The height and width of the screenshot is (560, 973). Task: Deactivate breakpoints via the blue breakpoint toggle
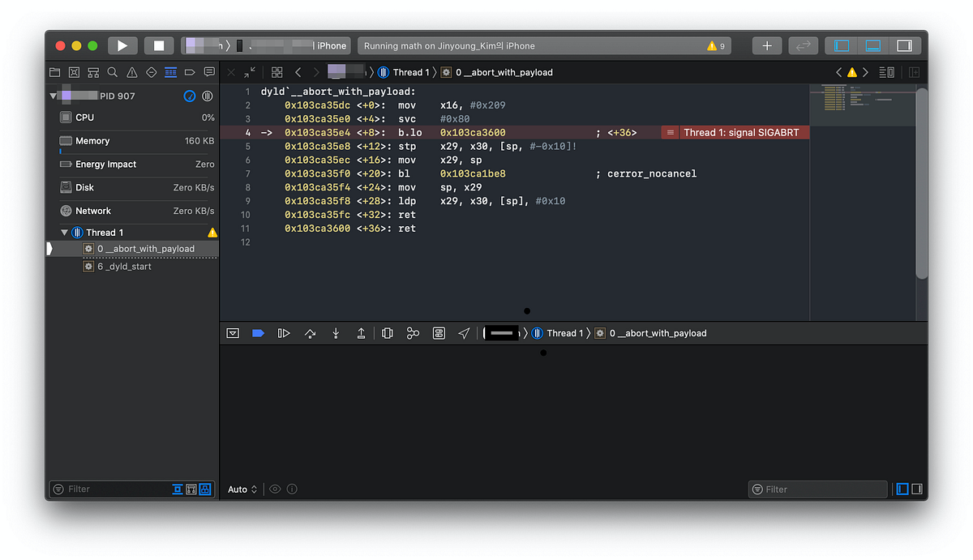(x=258, y=333)
